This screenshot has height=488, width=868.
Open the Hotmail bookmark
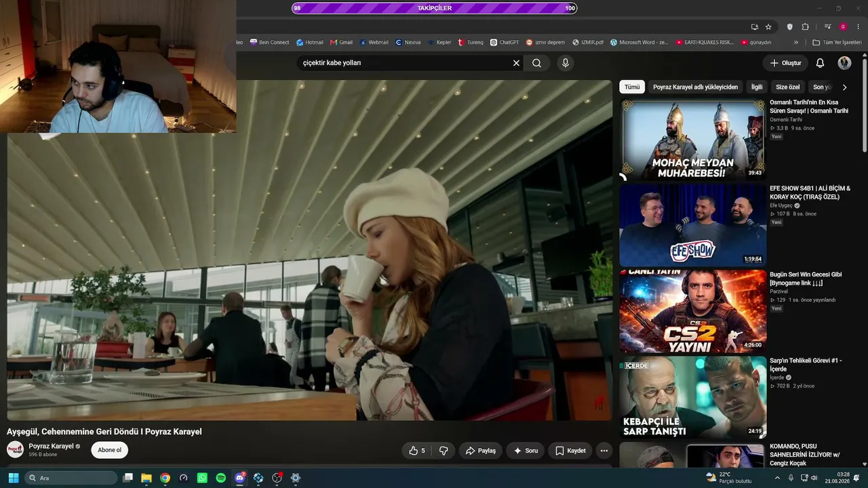click(x=310, y=42)
